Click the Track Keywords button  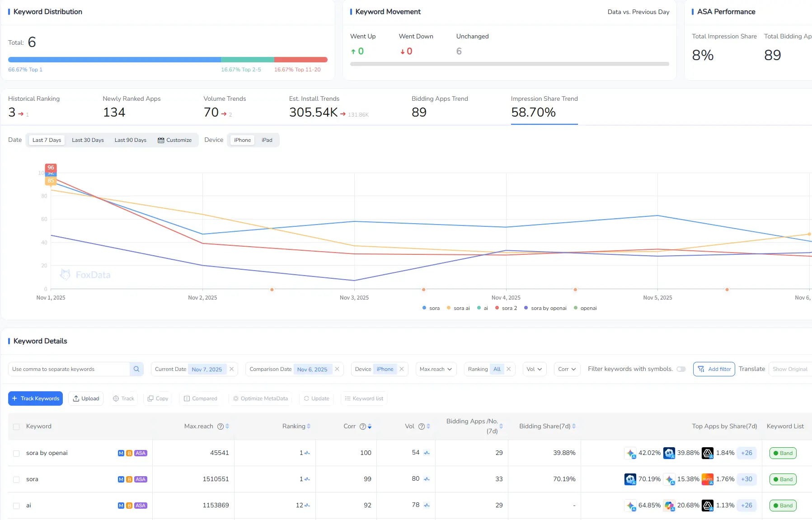pos(35,398)
